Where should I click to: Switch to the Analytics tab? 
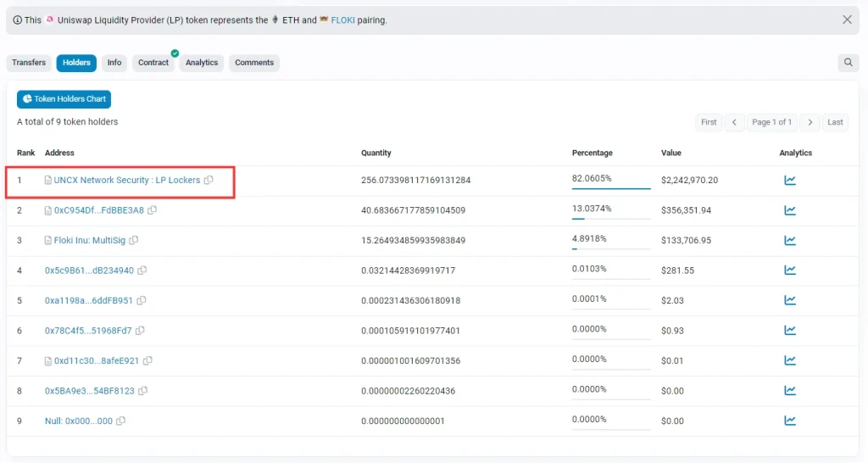202,63
